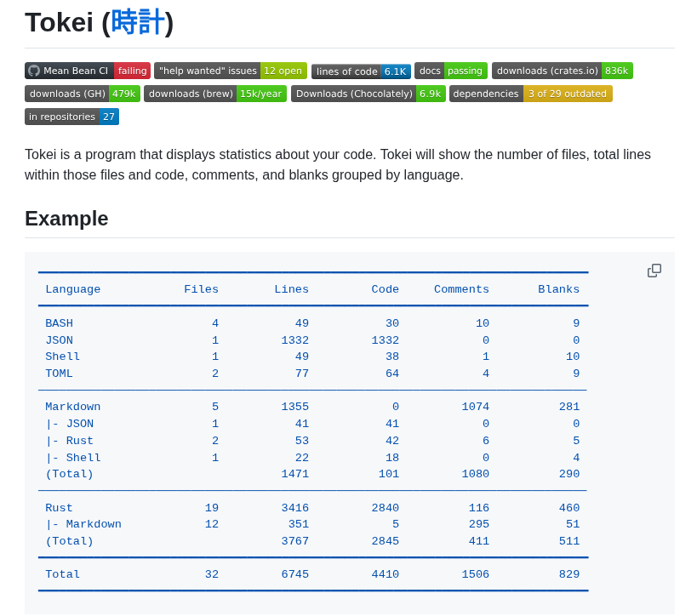The width and height of the screenshot is (697, 616).
Task: Open the 時計 link in title
Action: [137, 23]
